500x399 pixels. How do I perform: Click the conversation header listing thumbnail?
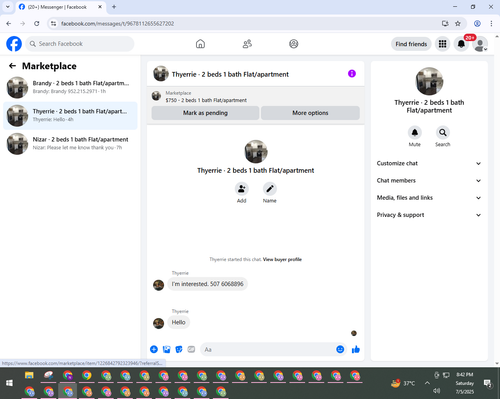[x=161, y=73]
